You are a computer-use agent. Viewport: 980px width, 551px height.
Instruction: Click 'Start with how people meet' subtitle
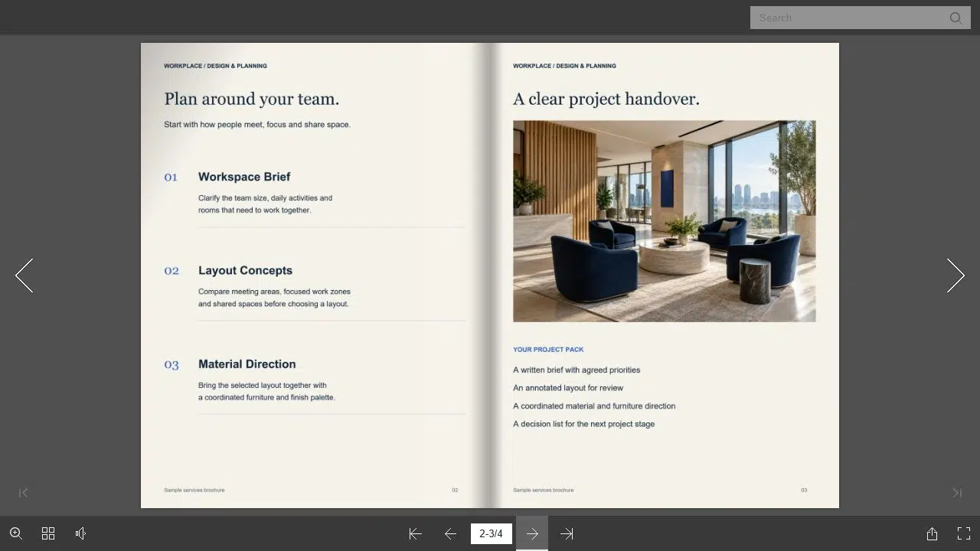click(257, 125)
